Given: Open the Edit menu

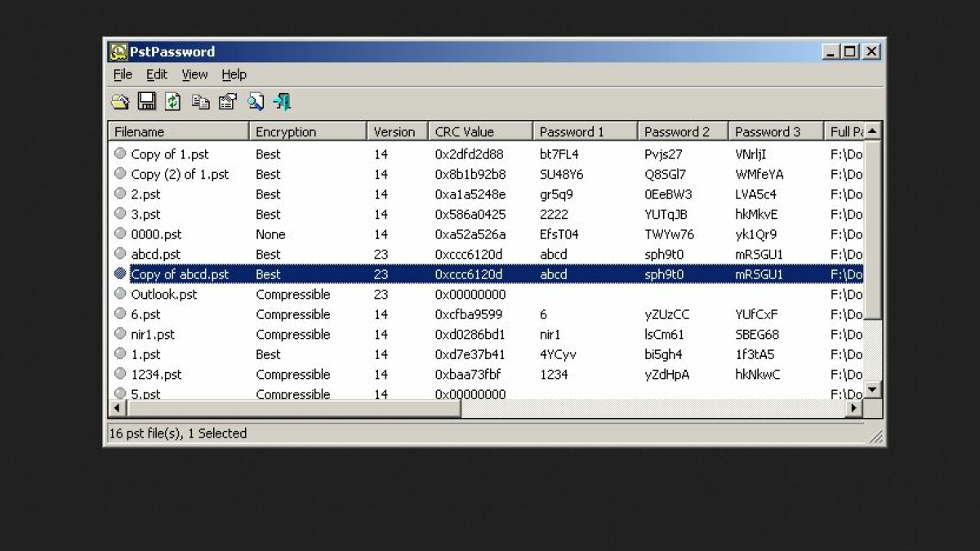Looking at the screenshot, I should [x=157, y=74].
